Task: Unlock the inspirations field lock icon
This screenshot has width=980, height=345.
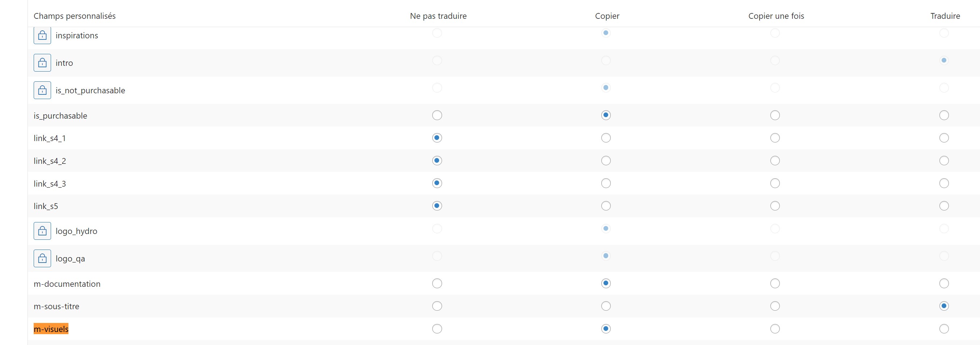Action: pyautogui.click(x=42, y=35)
